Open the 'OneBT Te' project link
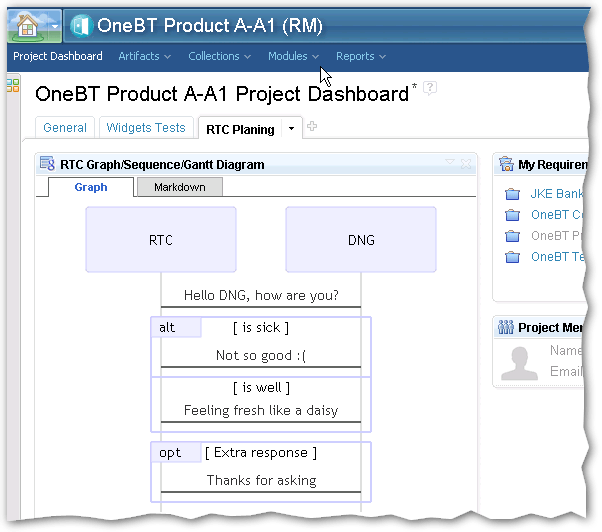Viewport: 602px width, 532px height. click(558, 256)
